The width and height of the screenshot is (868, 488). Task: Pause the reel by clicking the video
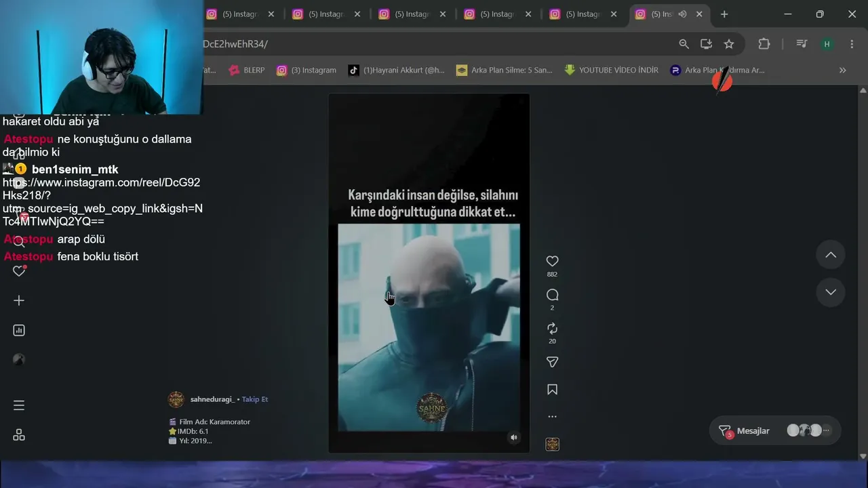point(429,273)
